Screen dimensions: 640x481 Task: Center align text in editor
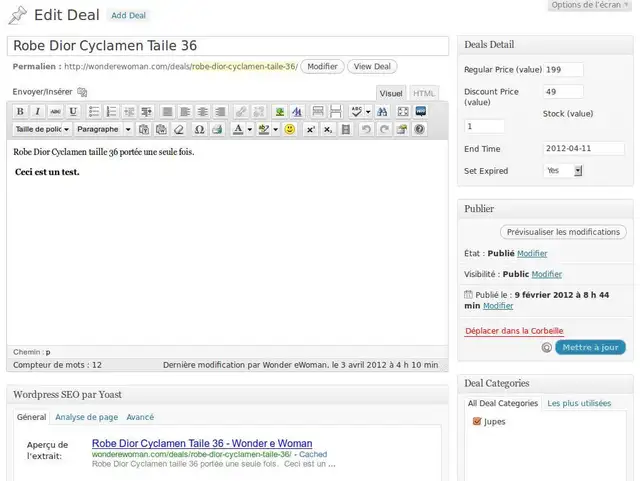coord(202,111)
